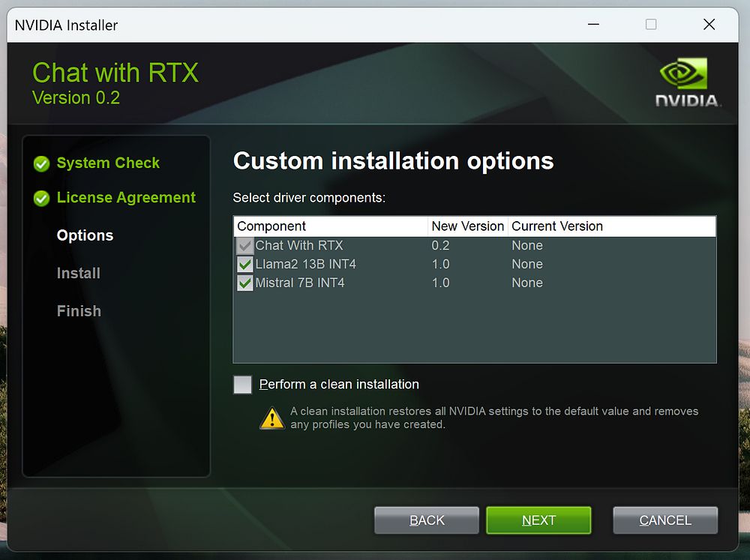Click new version 1.0 for Llama2

440,264
